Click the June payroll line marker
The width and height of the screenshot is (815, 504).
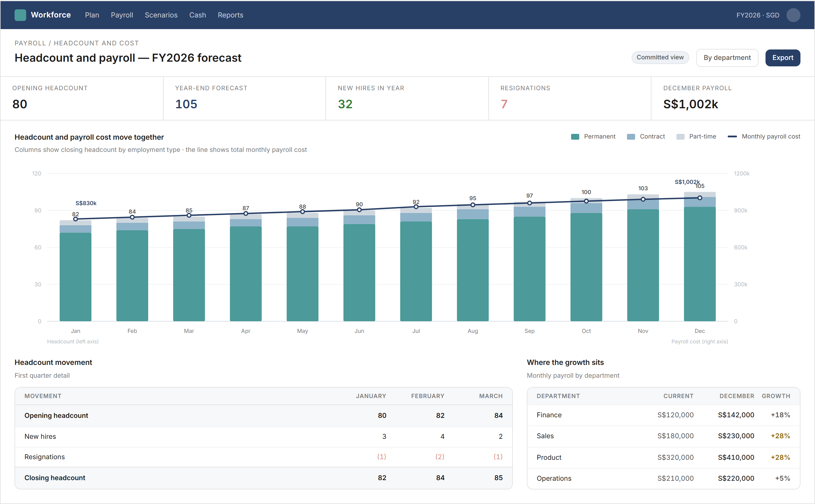coord(359,210)
